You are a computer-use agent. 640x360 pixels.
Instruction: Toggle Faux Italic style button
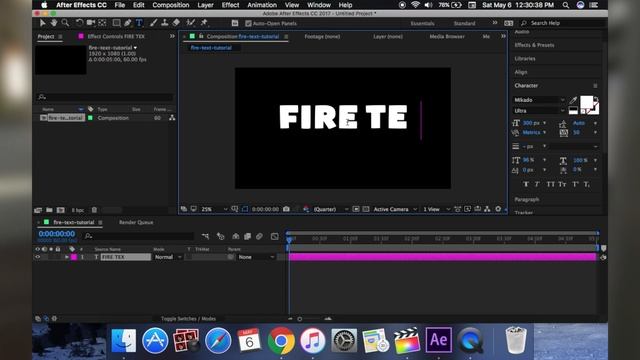tap(537, 184)
